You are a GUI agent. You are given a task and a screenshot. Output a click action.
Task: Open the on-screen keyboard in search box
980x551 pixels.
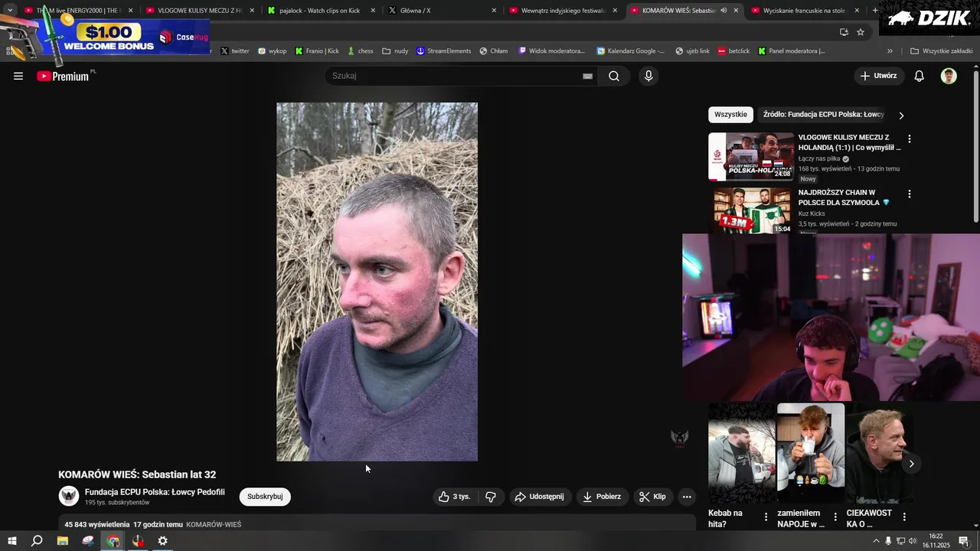point(587,76)
